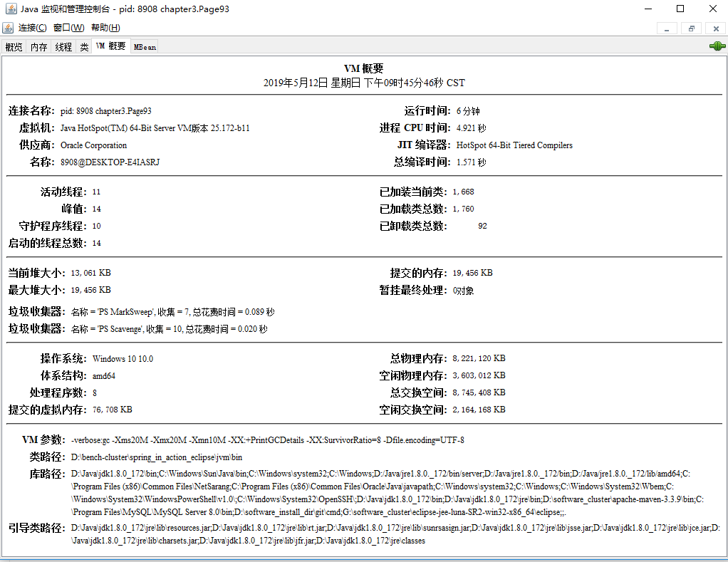
Task: Click total compile time '1.571 秒'
Action: tap(472, 162)
